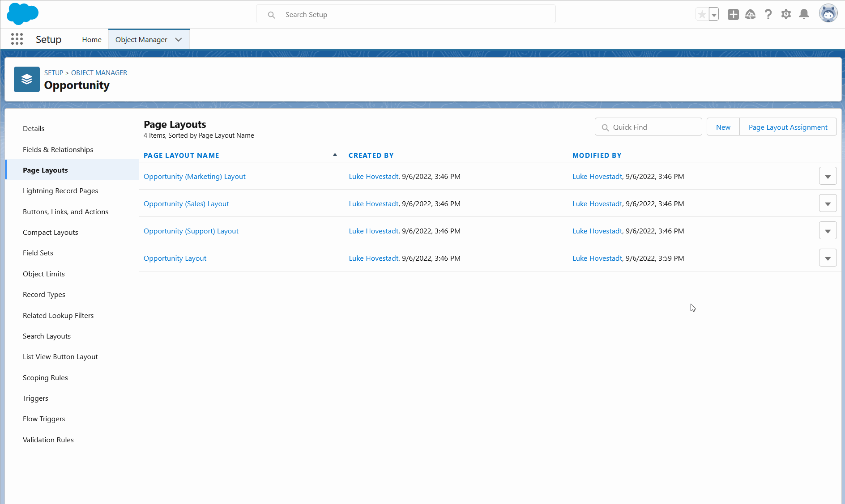Open Record Types in sidebar
Image resolution: width=845 pixels, height=504 pixels.
[44, 295]
